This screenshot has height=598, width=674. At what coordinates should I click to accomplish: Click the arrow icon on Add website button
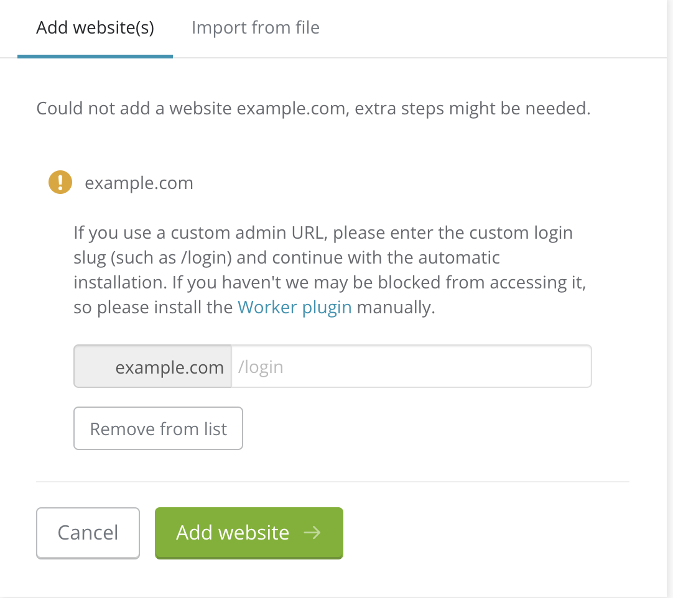(312, 533)
